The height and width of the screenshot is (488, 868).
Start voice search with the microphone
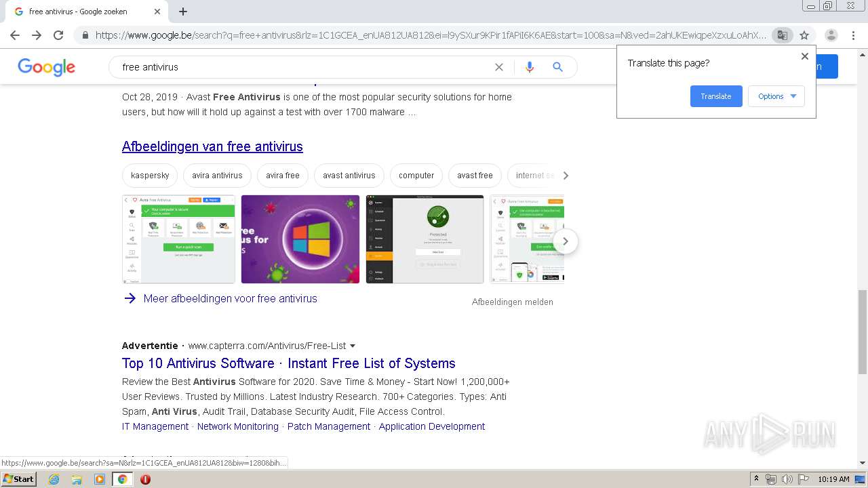530,67
